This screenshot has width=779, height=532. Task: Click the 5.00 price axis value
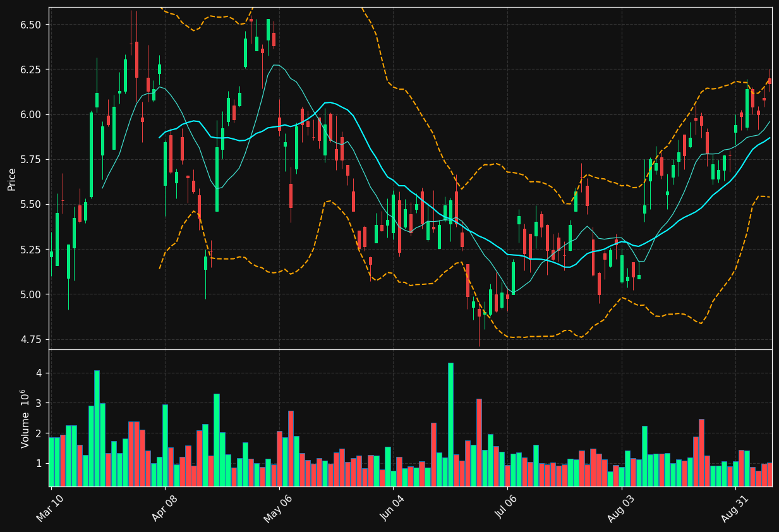(x=30, y=294)
